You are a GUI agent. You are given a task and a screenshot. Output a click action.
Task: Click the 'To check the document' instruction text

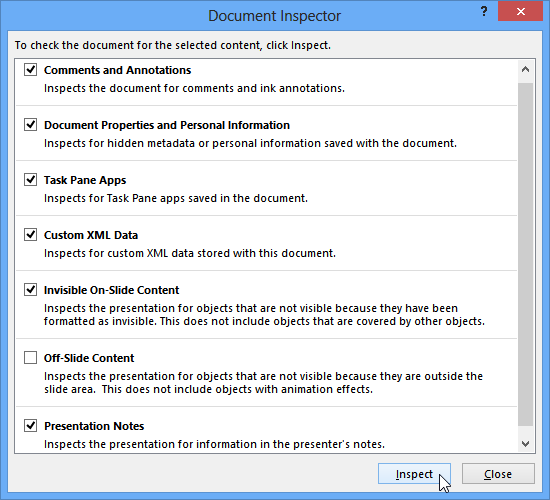pyautogui.click(x=173, y=45)
